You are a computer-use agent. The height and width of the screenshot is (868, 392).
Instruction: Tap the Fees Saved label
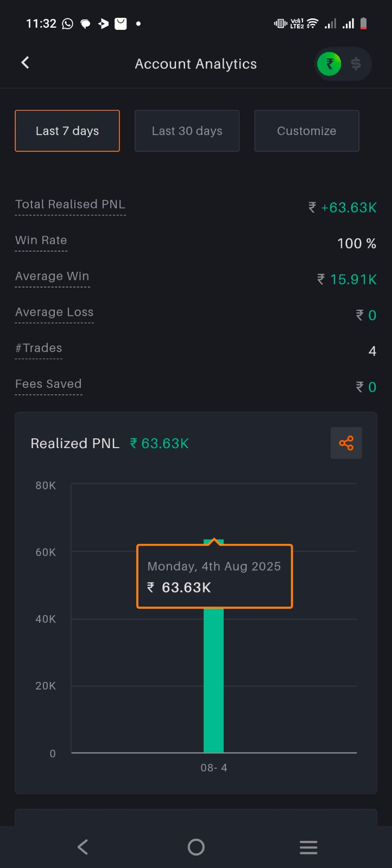tap(48, 384)
